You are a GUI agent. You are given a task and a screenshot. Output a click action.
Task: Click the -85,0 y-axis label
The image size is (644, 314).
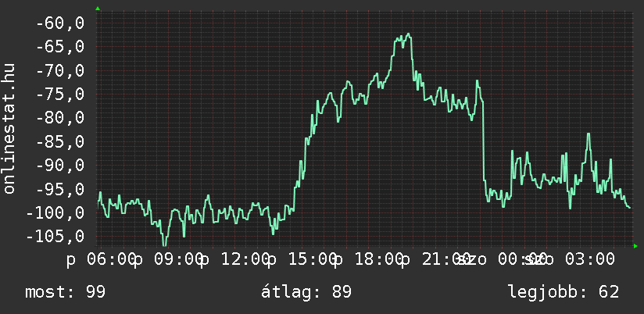coord(61,142)
